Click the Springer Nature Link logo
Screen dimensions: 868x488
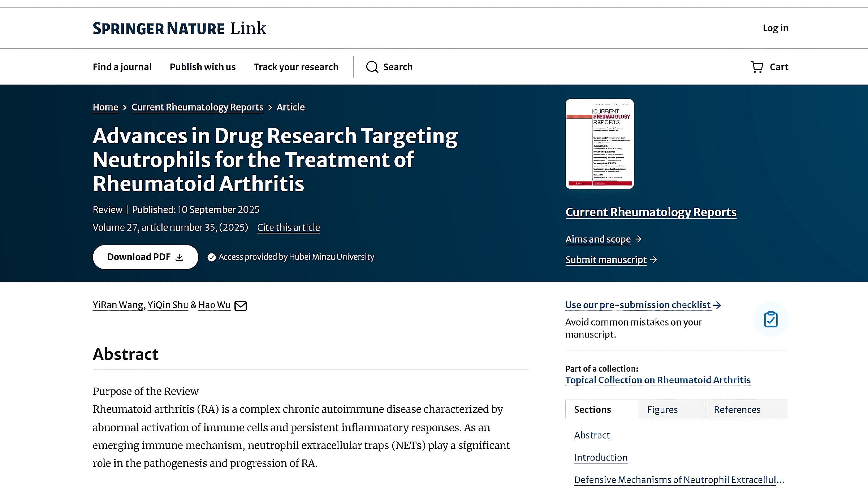[179, 29]
